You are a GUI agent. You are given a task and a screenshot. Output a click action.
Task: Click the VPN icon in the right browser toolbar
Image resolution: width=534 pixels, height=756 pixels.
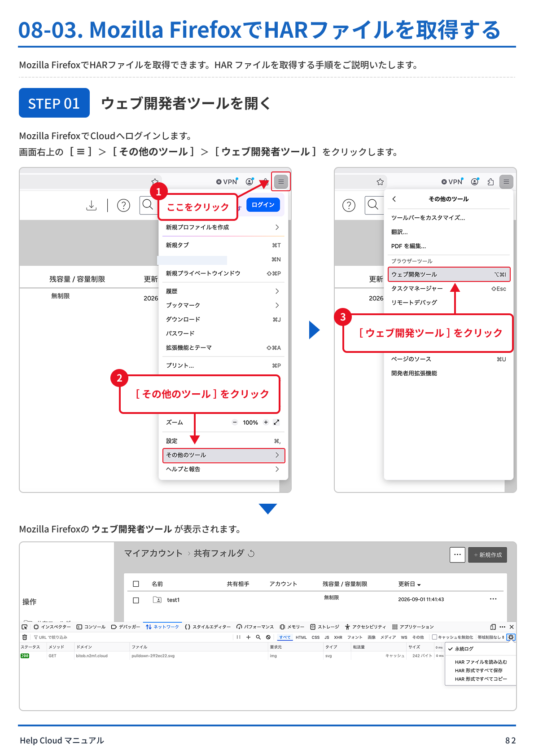(452, 181)
